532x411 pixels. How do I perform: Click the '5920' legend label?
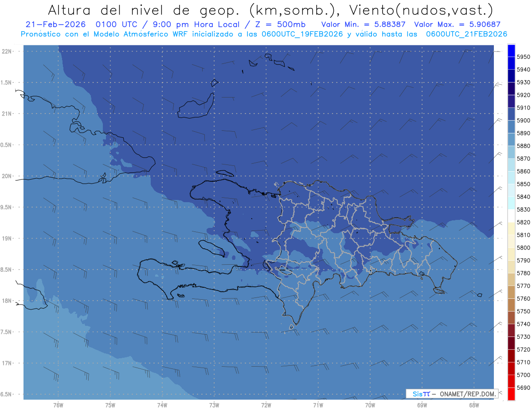(524, 95)
